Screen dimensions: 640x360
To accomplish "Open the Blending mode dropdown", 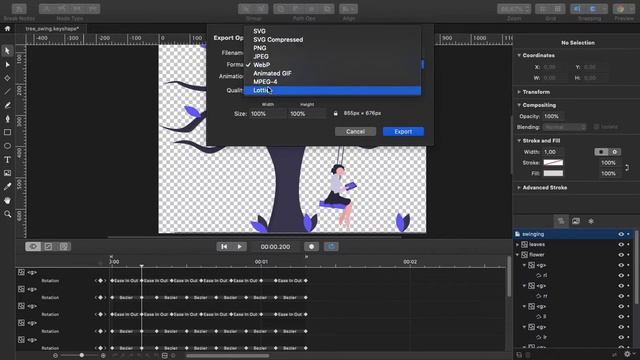I will click(x=564, y=127).
